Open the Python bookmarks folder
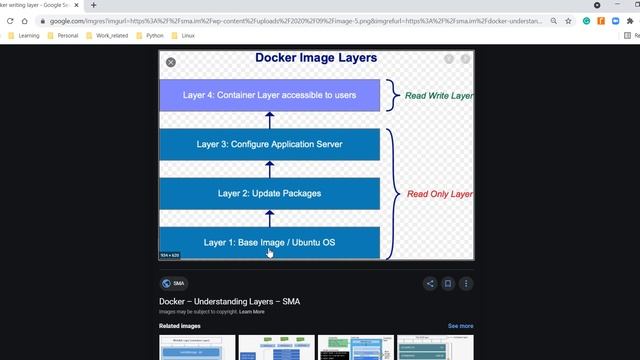640x360 pixels. [150, 36]
